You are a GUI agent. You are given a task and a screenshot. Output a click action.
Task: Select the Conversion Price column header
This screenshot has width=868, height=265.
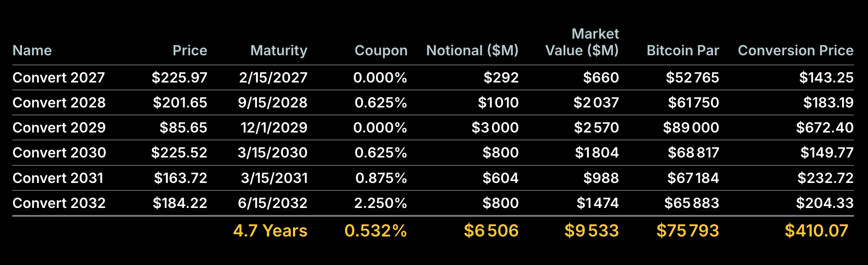(796, 50)
